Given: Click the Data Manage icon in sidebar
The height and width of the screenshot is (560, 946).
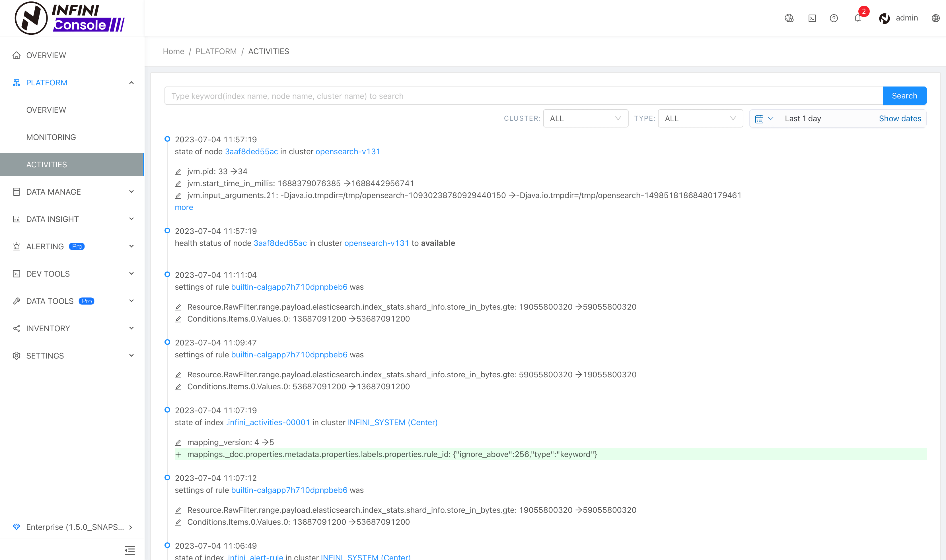Looking at the screenshot, I should click(x=16, y=192).
